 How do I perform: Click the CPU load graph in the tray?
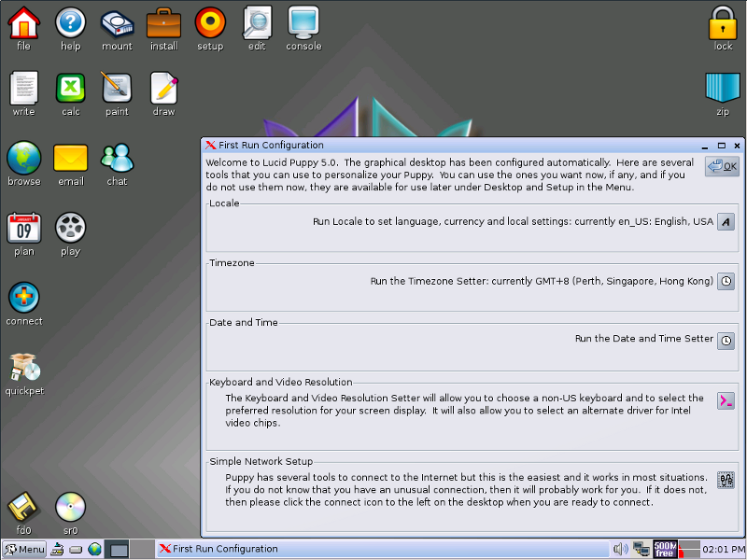689,550
